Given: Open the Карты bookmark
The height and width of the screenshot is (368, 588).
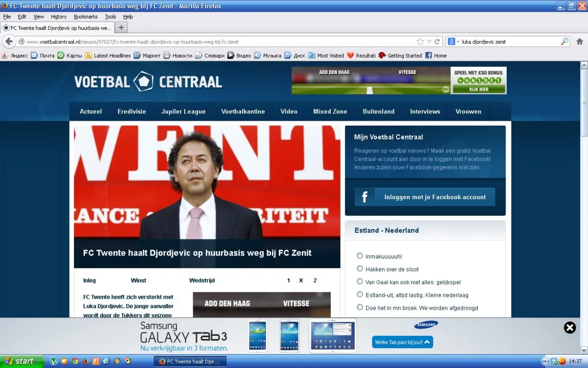Looking at the screenshot, I should point(70,55).
